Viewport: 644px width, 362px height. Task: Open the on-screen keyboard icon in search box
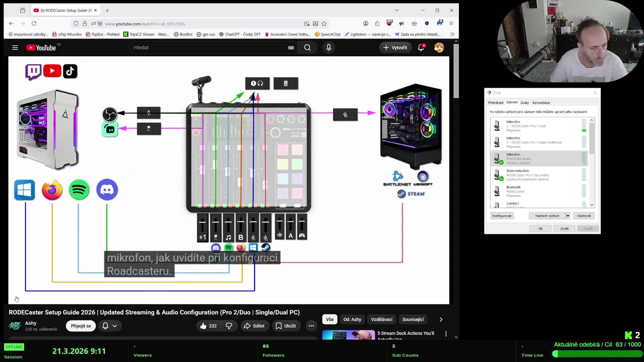tap(291, 47)
